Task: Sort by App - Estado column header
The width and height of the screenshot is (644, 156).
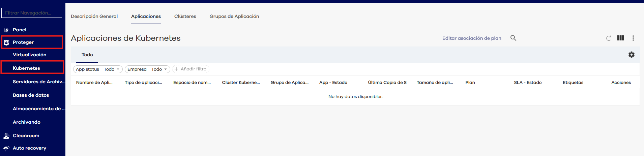Action: point(333,82)
